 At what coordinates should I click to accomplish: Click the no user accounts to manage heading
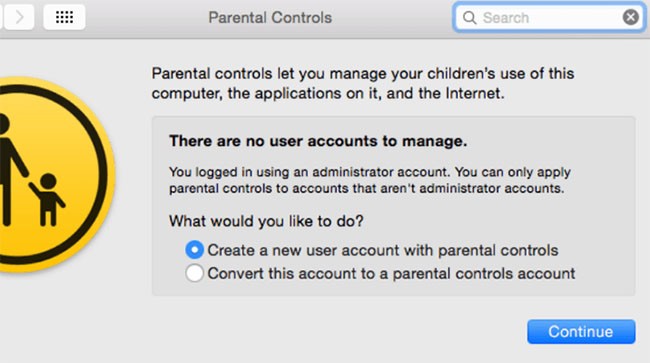click(318, 141)
